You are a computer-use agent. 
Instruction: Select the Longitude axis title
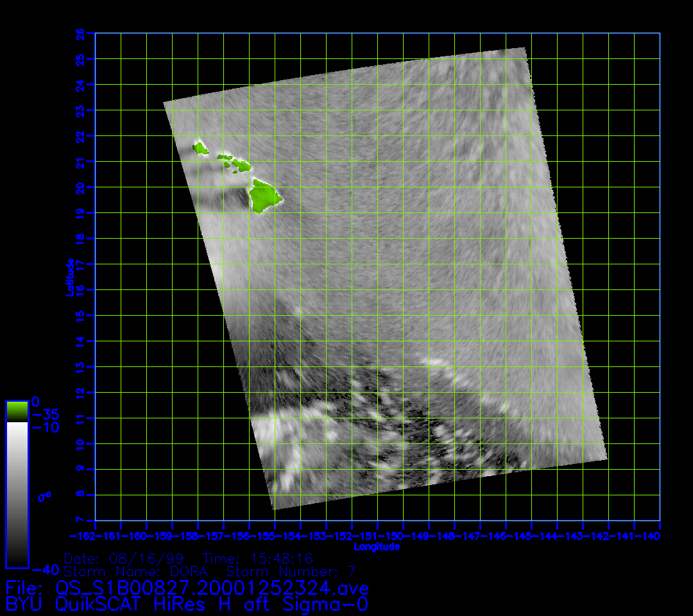click(377, 547)
